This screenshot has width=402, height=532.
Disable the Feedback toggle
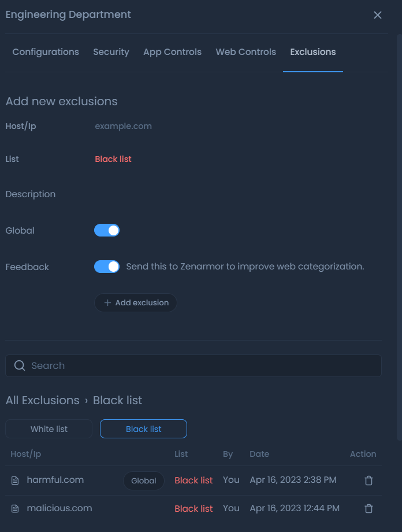(x=107, y=267)
